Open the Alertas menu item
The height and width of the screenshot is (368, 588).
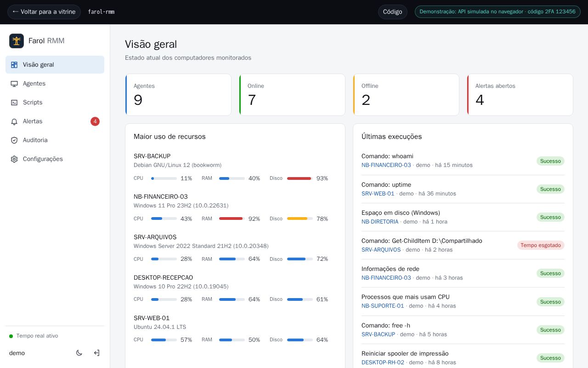[x=55, y=121]
